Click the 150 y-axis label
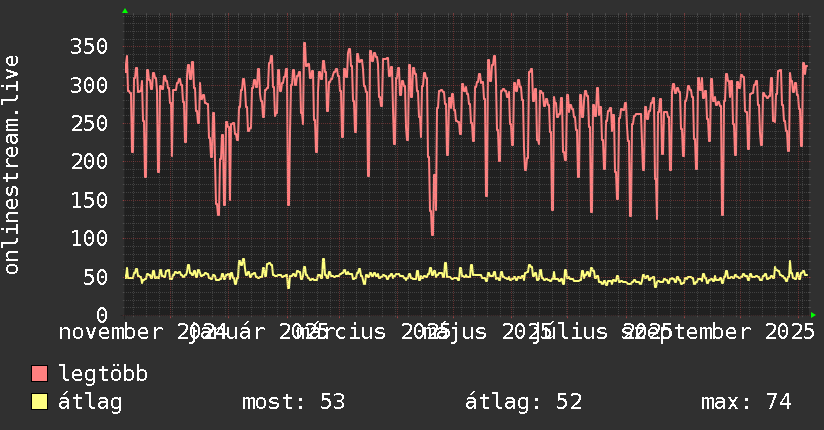This screenshot has width=824, height=430. tap(89, 200)
